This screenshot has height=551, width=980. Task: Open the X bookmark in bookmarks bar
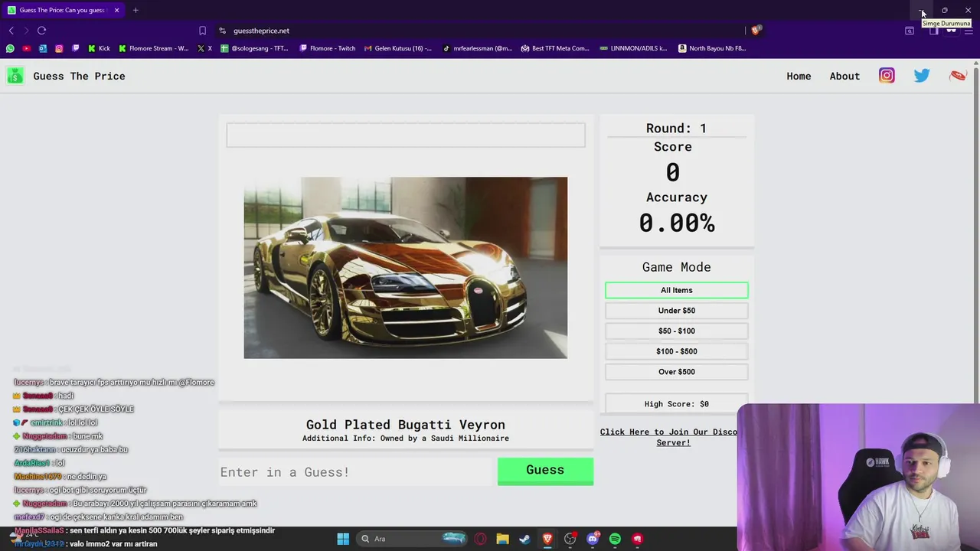204,48
